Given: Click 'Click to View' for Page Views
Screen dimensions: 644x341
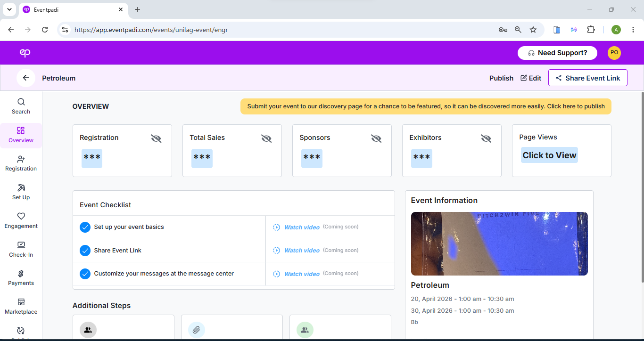Looking at the screenshot, I should click(549, 155).
